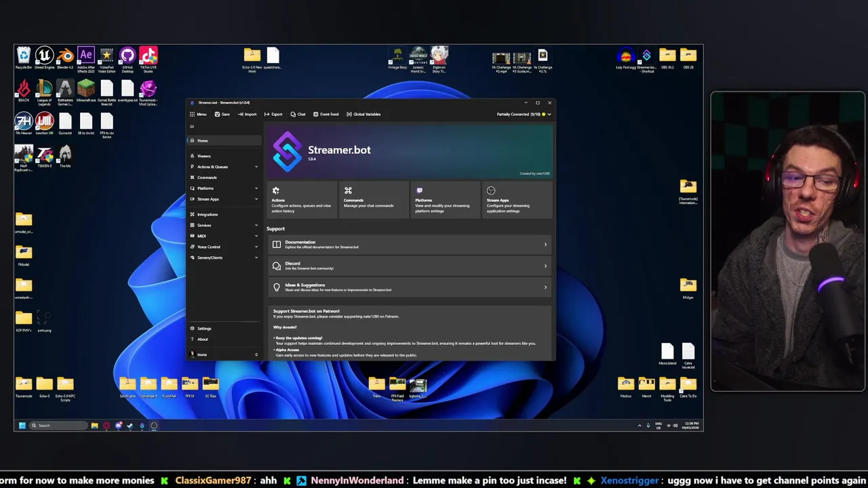The height and width of the screenshot is (488, 868).
Task: Select the Battlestate Games Launcher shortcut
Action: [65, 93]
